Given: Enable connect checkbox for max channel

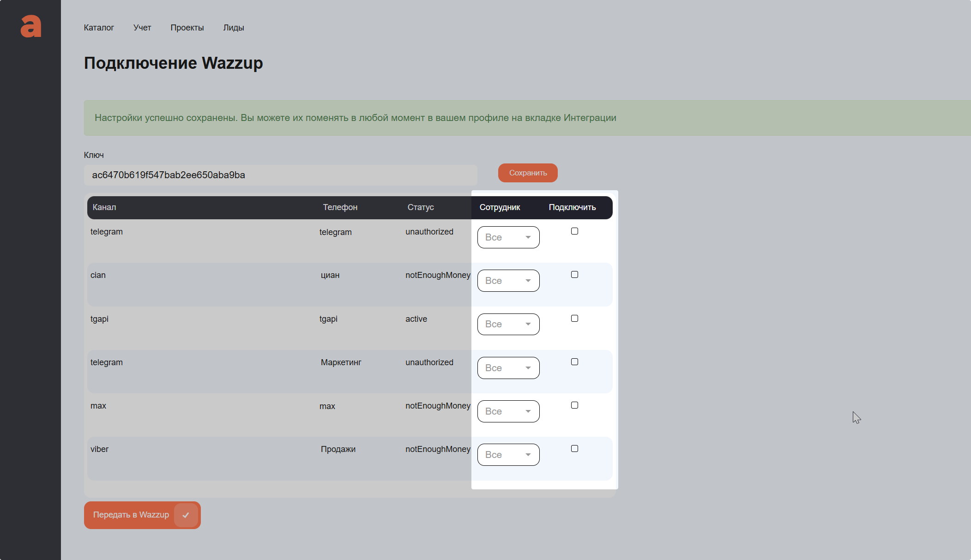Looking at the screenshot, I should 574,405.
